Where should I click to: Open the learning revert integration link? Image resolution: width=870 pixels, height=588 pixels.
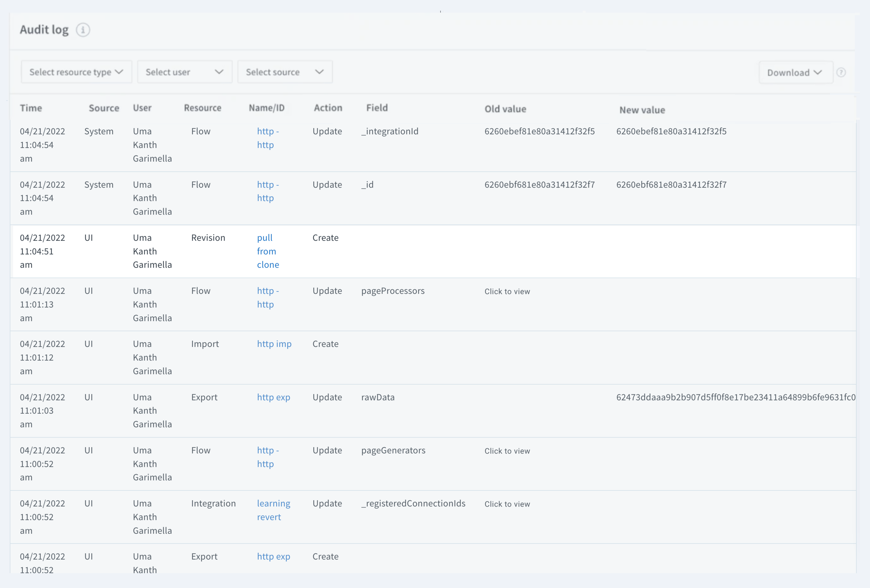coord(273,510)
